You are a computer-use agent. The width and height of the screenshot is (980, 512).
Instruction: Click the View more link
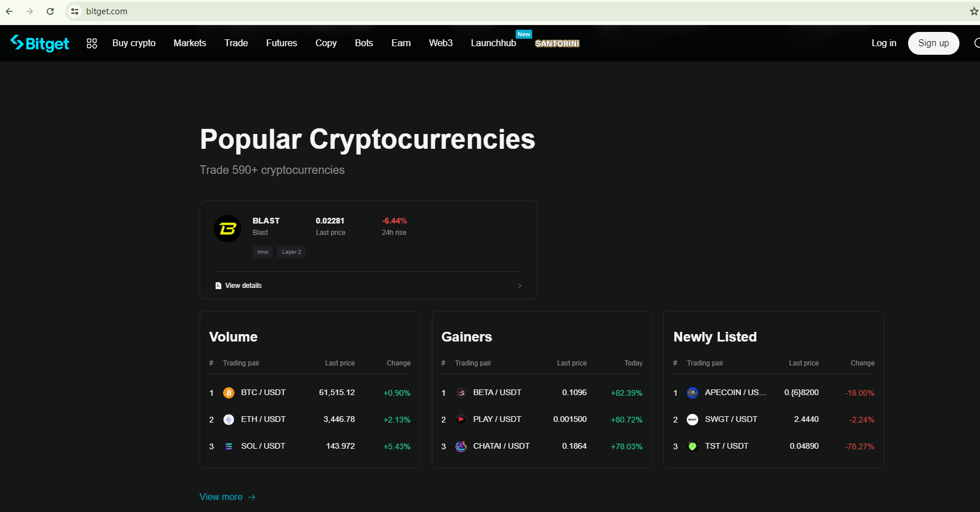(x=221, y=497)
